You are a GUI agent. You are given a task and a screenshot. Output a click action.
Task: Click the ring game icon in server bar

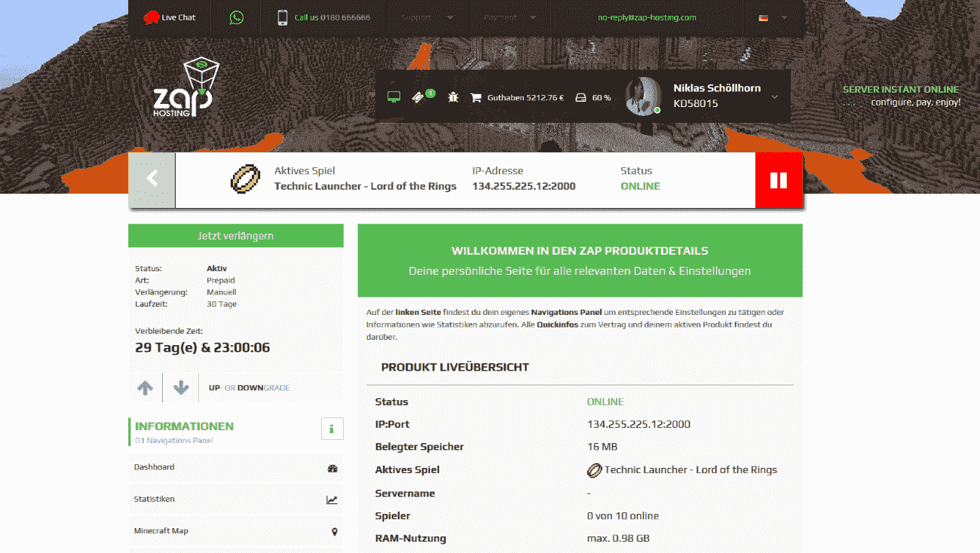245,179
